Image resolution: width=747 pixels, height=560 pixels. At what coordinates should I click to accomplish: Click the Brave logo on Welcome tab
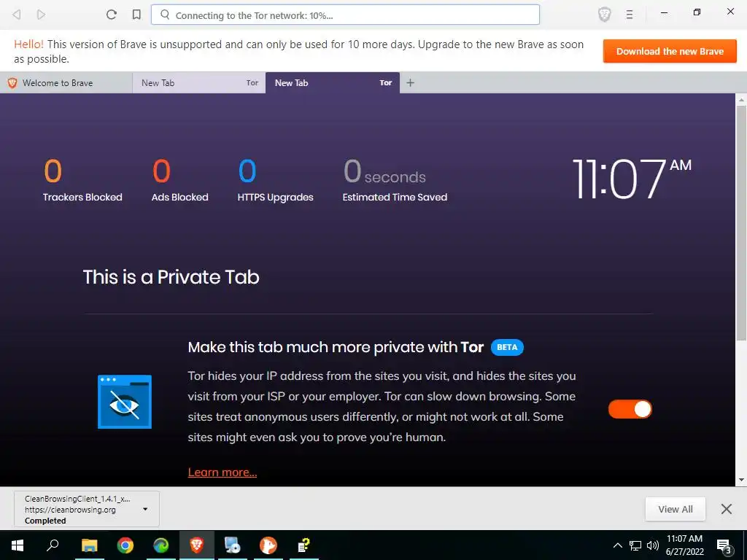[x=12, y=83]
